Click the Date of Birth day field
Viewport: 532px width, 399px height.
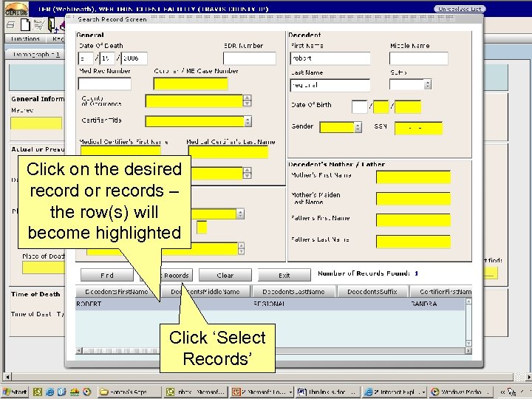click(381, 107)
